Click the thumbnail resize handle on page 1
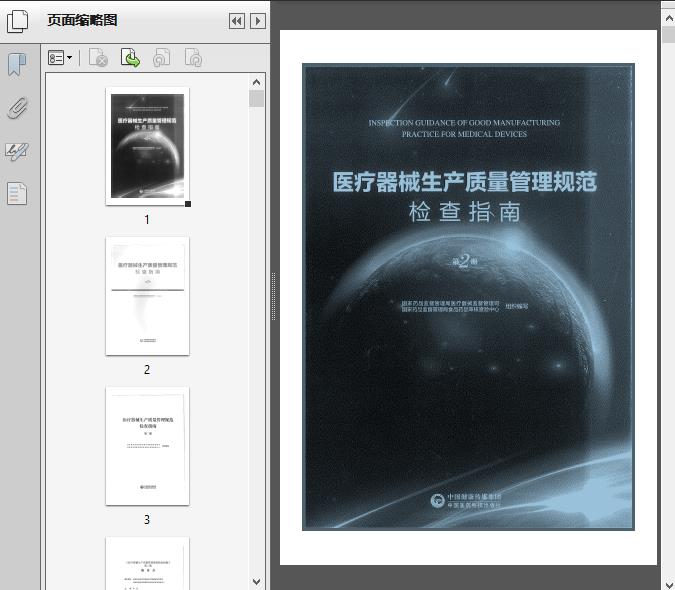Screen dimensions: 675x590 click(x=188, y=204)
